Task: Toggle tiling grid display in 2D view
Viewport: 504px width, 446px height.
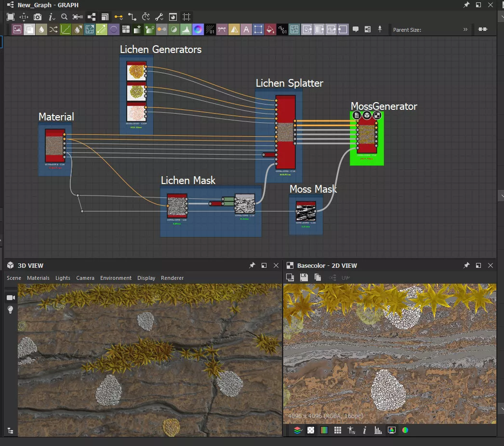Action: click(338, 430)
